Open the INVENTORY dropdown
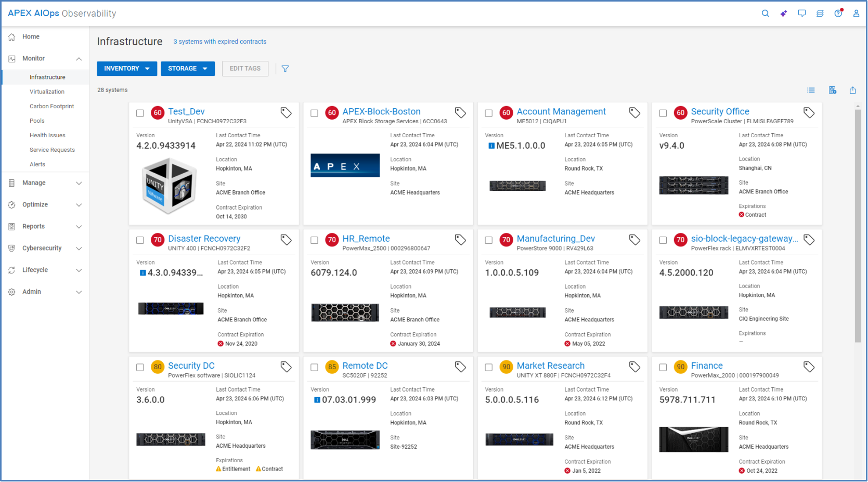The width and height of the screenshot is (868, 482). click(x=127, y=69)
